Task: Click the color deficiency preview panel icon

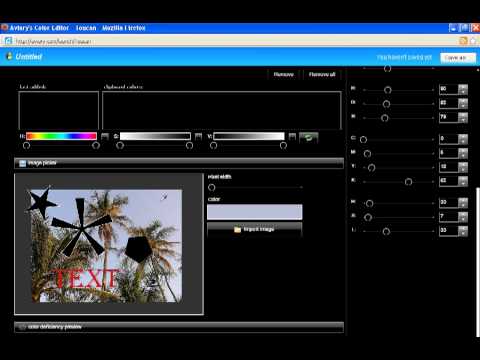Action: pyautogui.click(x=22, y=327)
